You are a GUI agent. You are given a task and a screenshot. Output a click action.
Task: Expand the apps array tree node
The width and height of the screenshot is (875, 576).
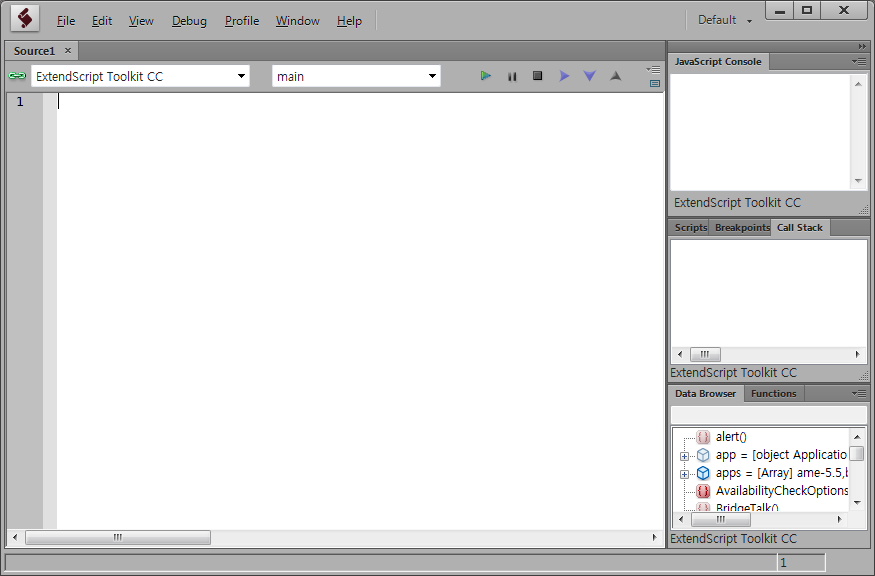pyautogui.click(x=684, y=474)
